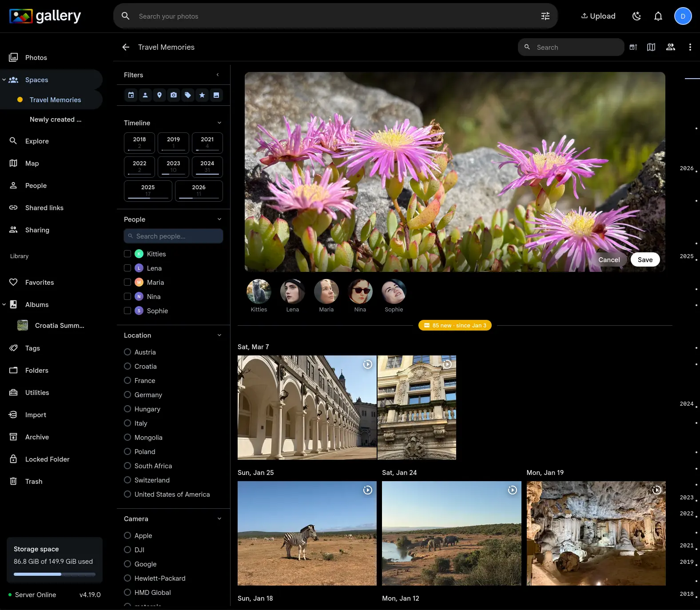Select the person filter icon in Filters
Screen dimensions: 700x610
[145, 95]
